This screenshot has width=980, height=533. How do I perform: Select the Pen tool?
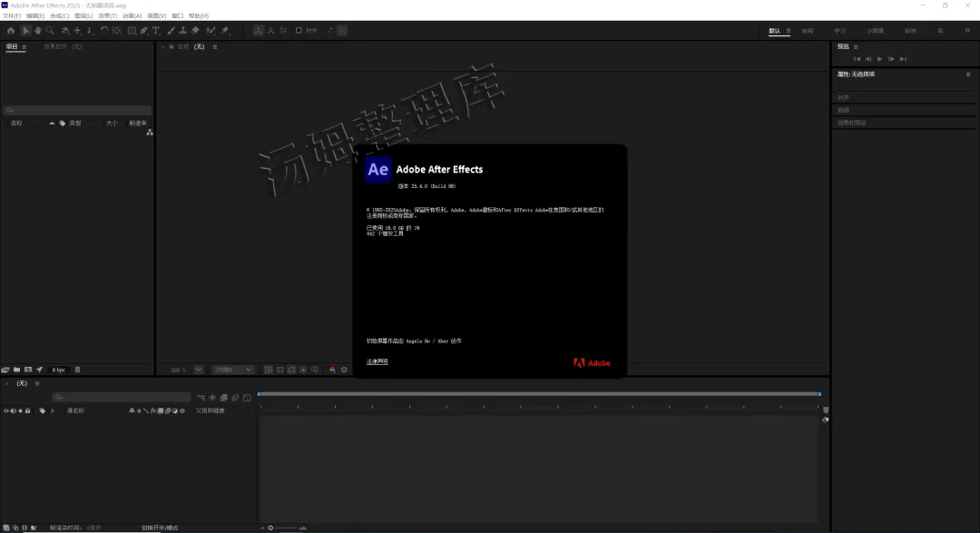(143, 30)
